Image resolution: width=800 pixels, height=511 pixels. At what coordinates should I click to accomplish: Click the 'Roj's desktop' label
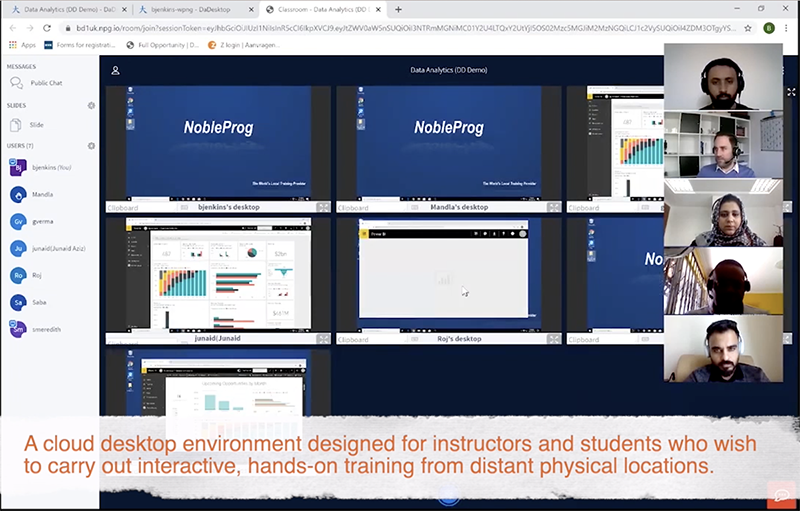coord(459,339)
